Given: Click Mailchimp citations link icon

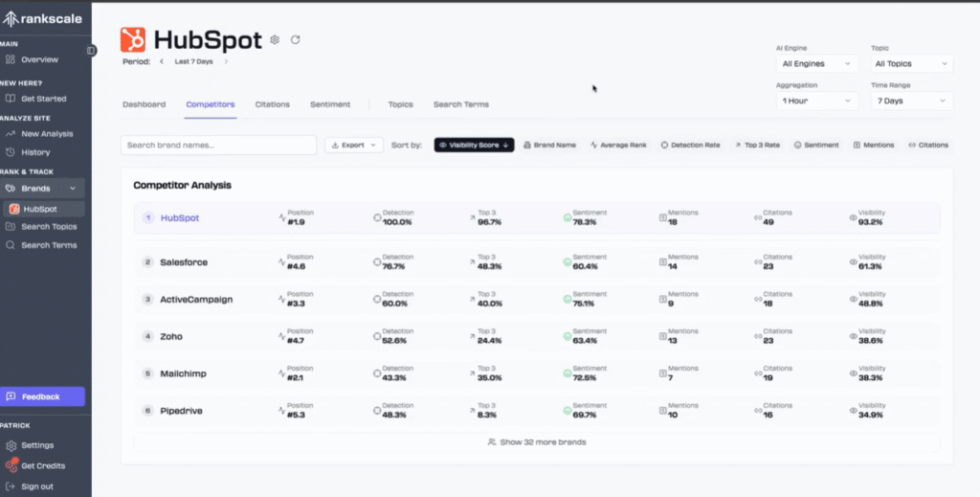Looking at the screenshot, I should coord(758,373).
